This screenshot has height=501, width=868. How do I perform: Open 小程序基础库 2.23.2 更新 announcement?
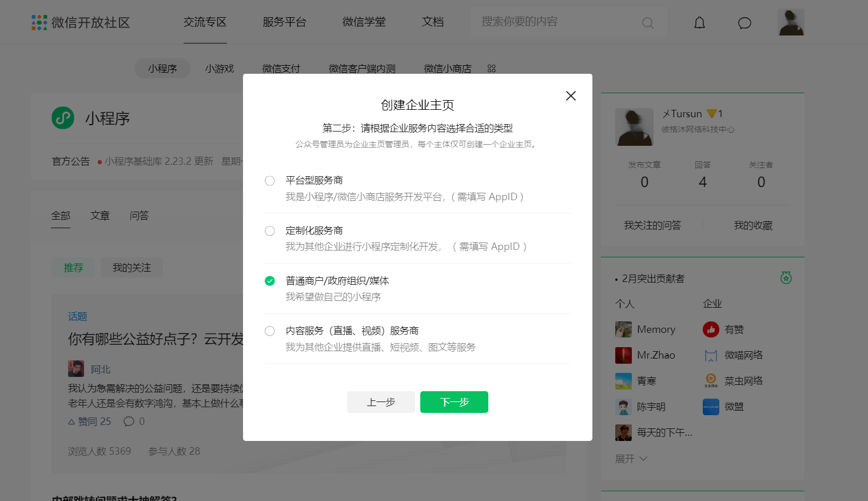tap(159, 161)
